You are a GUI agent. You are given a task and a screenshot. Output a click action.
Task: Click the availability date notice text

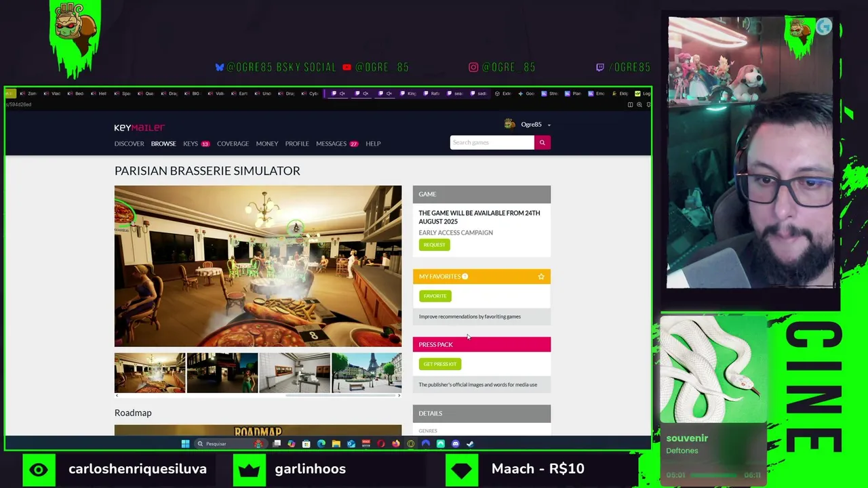(479, 217)
